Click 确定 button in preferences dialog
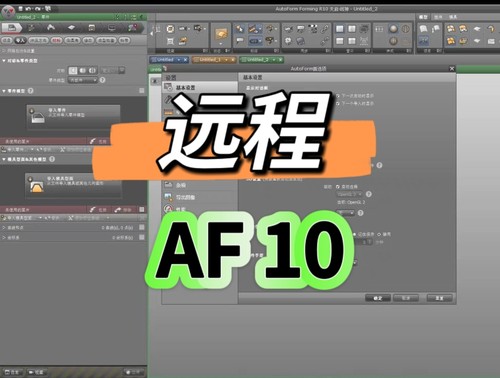This screenshot has width=500, height=378. click(378, 298)
